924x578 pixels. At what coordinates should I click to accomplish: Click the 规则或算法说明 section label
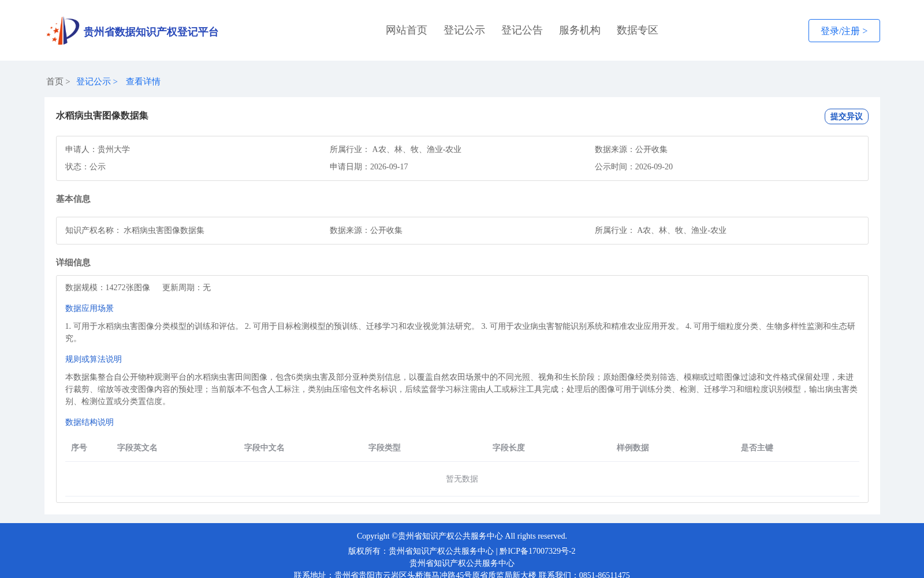pyautogui.click(x=94, y=360)
